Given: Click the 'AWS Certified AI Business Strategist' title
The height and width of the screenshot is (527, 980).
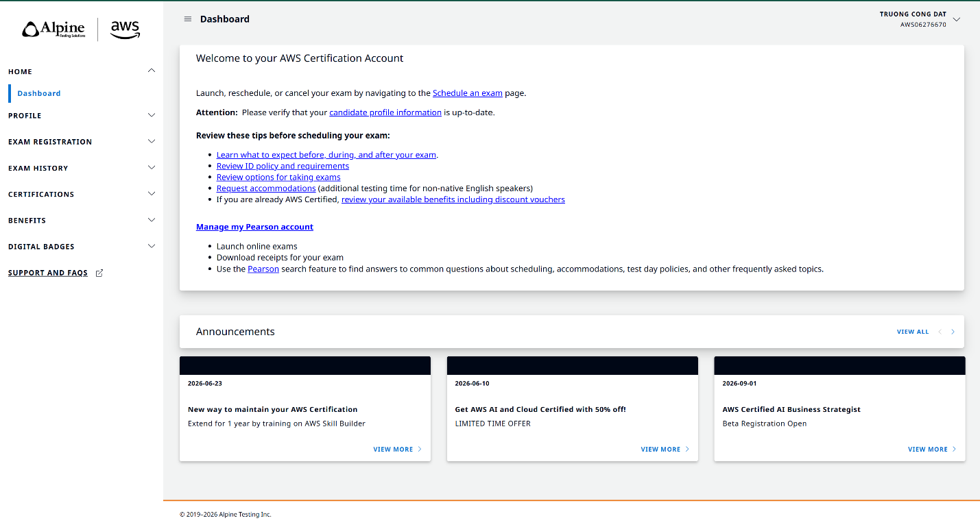Looking at the screenshot, I should point(791,410).
